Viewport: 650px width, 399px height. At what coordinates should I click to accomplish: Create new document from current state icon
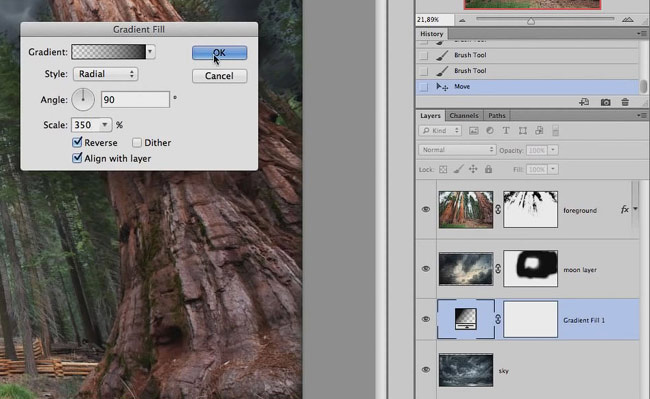click(x=584, y=102)
